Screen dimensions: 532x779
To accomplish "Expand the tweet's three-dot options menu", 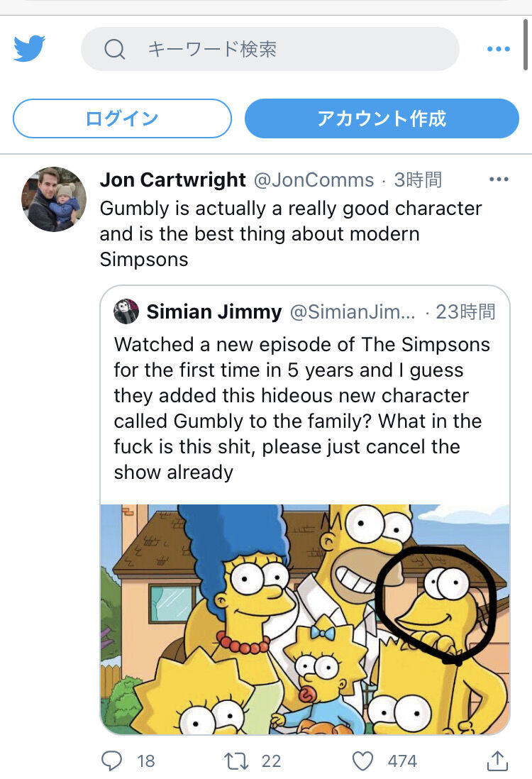I will tap(499, 179).
